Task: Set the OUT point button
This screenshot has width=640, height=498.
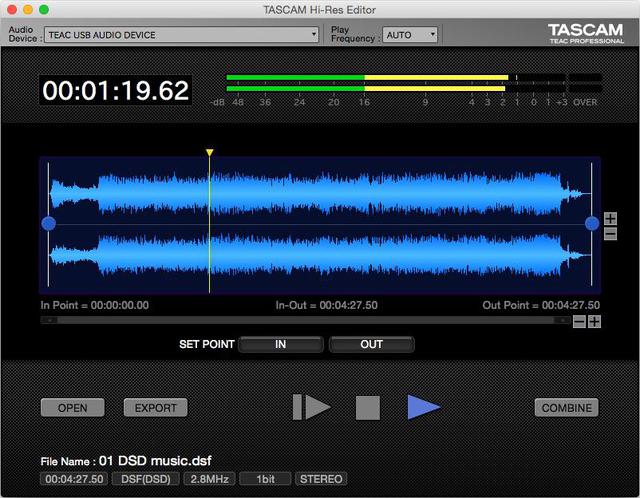Action: [x=371, y=344]
